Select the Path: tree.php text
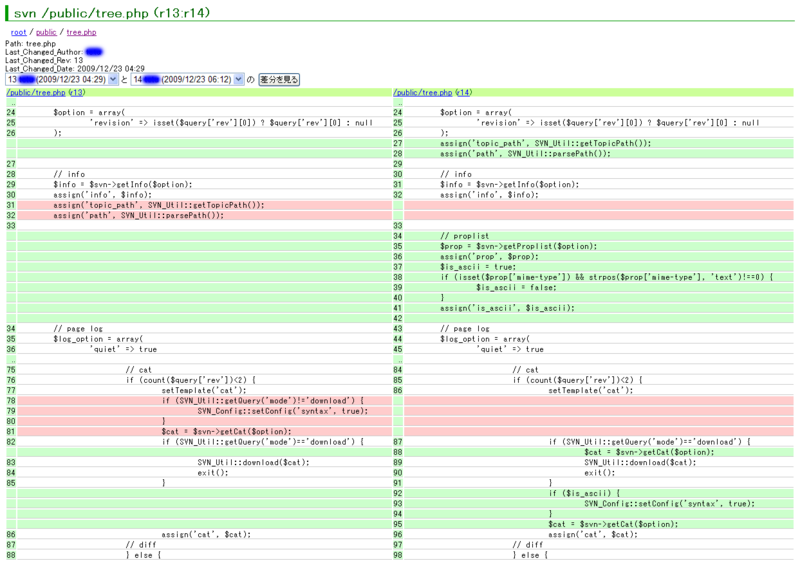Screen dimensions: 800x561 click(31, 44)
